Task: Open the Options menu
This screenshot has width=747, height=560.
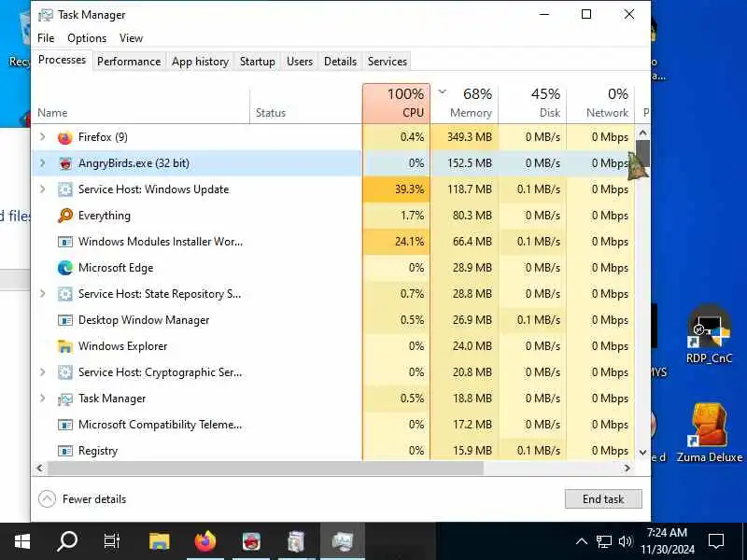Action: pos(87,38)
